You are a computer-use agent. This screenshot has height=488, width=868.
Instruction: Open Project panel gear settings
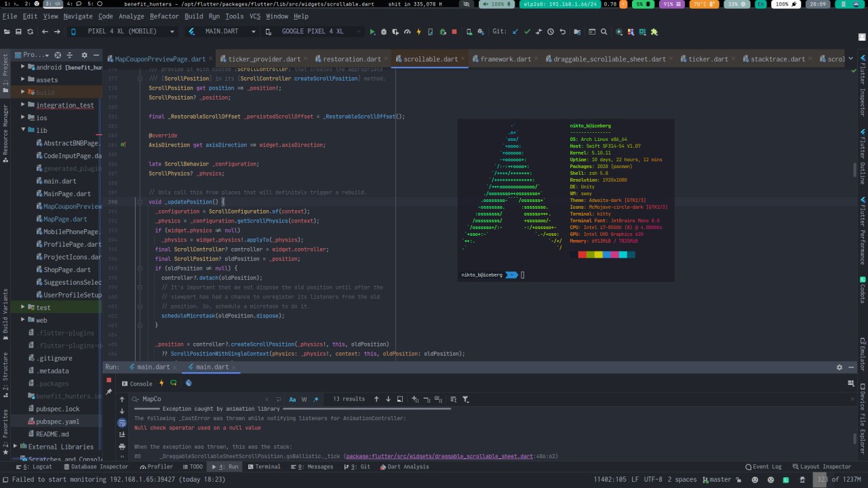pos(85,56)
